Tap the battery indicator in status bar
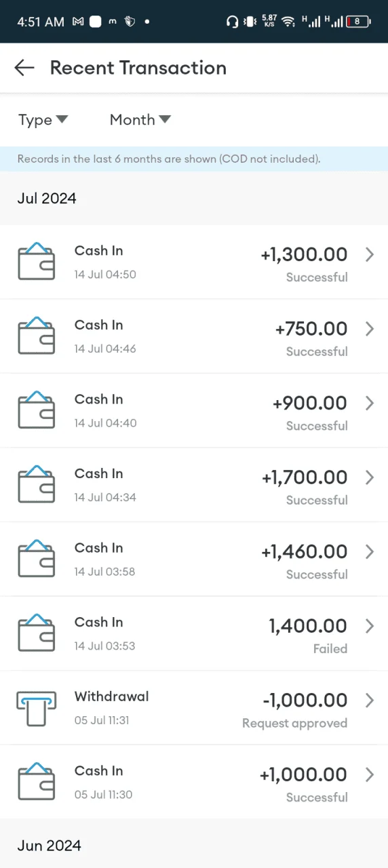This screenshot has width=388, height=868. [359, 22]
